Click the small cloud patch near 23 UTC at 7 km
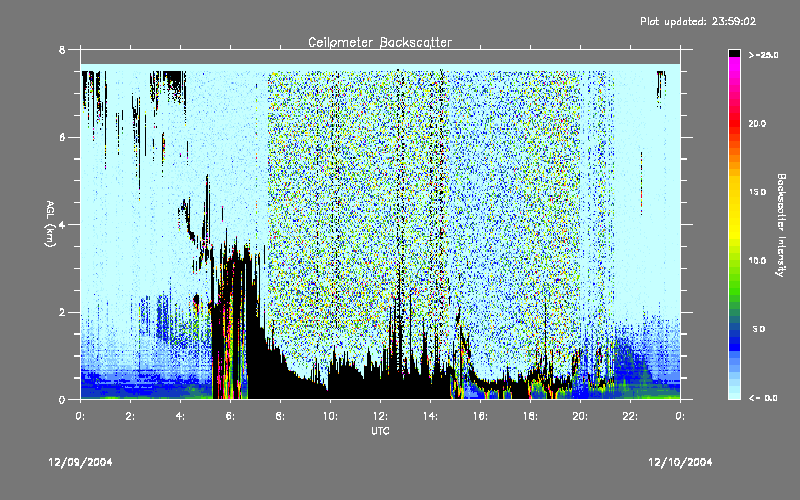The height and width of the screenshot is (500, 800). coord(661,88)
